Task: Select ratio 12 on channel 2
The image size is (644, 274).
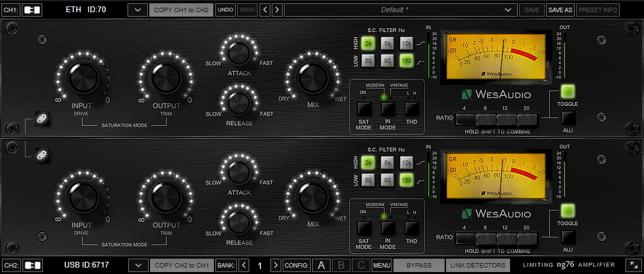Action: point(507,239)
